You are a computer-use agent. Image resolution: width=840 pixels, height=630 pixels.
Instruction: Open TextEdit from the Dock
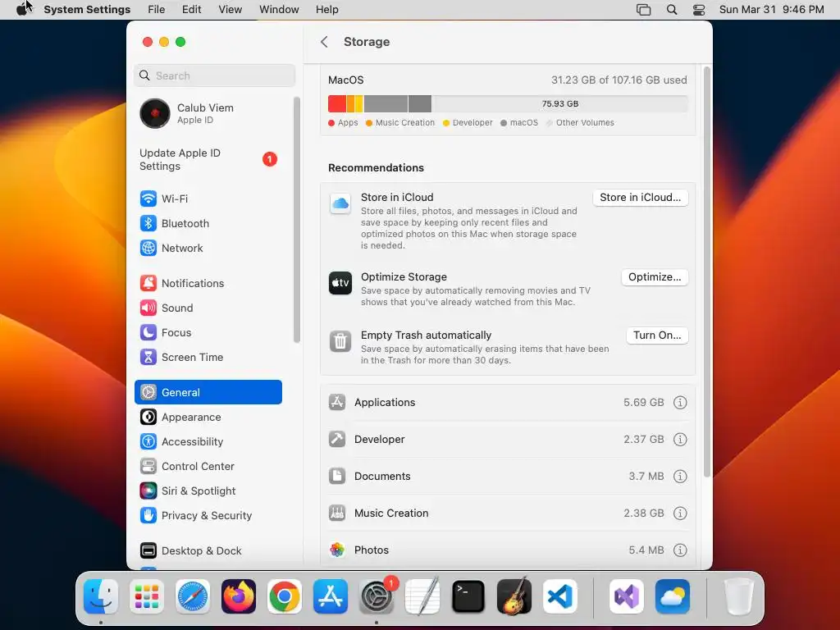coord(422,596)
